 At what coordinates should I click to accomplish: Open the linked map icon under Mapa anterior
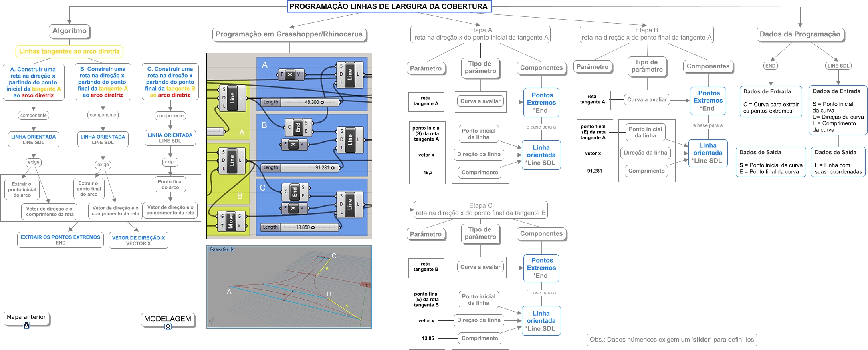tap(26, 326)
